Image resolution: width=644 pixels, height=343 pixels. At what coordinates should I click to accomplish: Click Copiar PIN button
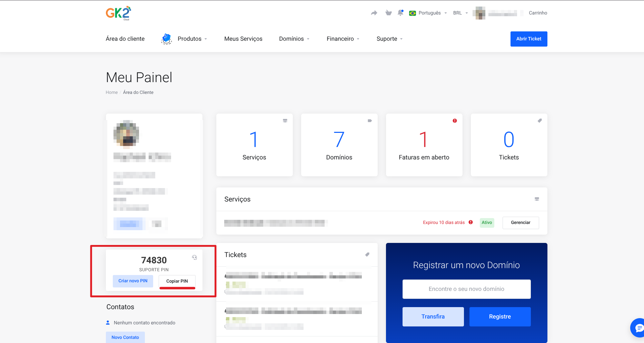pyautogui.click(x=177, y=281)
